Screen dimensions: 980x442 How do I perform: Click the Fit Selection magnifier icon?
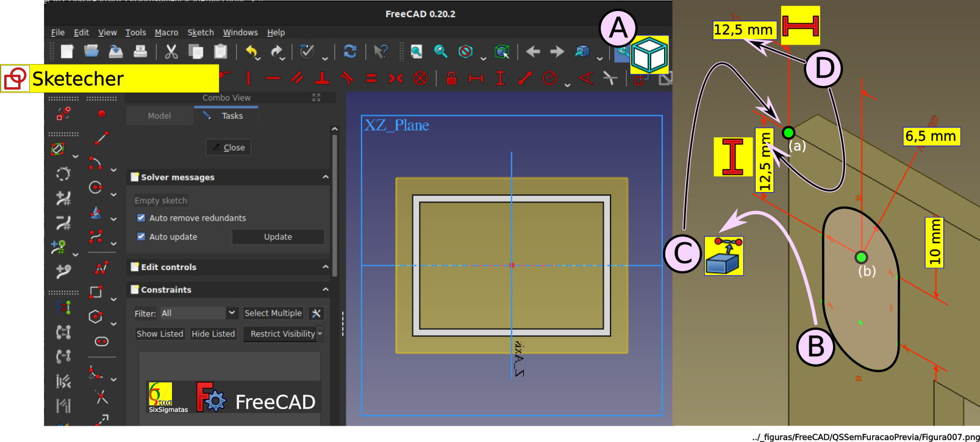(x=441, y=52)
